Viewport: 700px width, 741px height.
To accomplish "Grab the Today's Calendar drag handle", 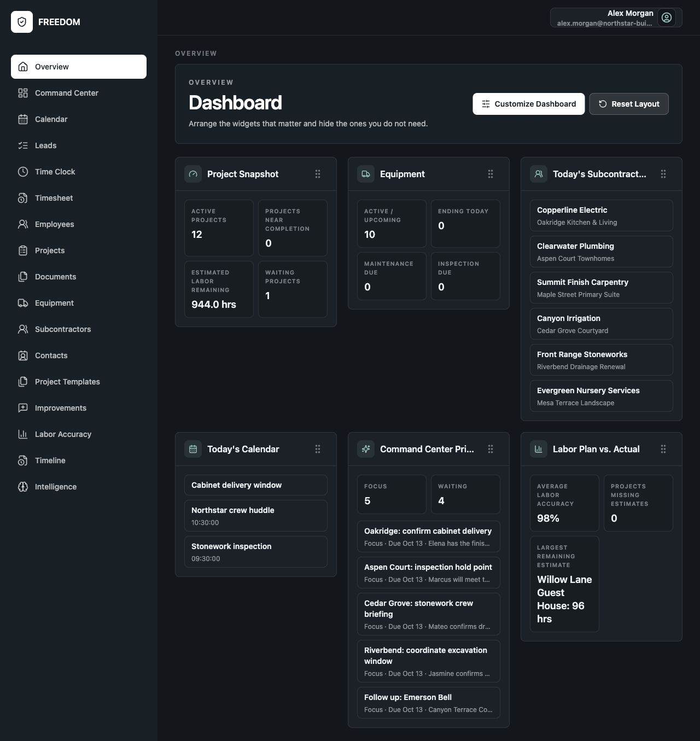I will 318,449.
